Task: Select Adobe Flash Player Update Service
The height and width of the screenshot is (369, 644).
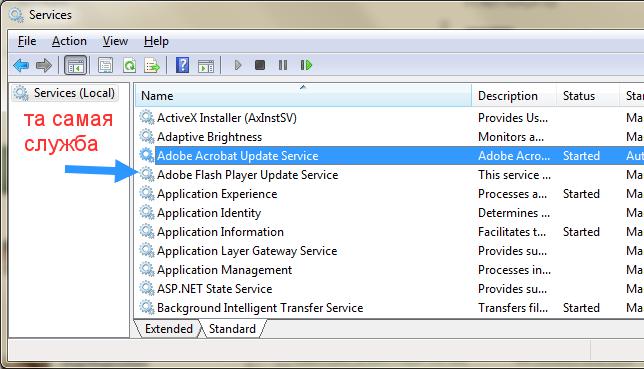Action: pos(248,175)
